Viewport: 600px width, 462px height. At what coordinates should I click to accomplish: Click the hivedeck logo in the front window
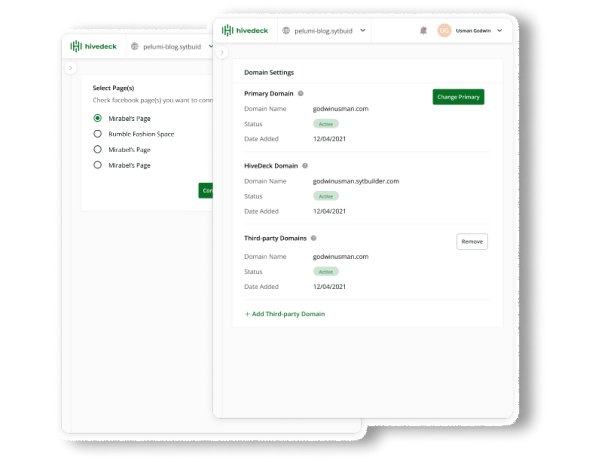pyautogui.click(x=245, y=30)
